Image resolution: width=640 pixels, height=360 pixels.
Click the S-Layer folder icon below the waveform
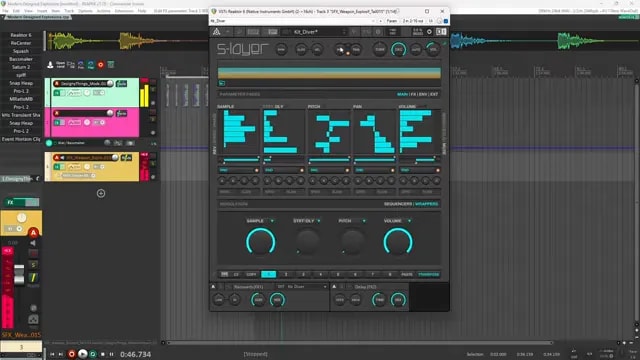click(x=222, y=83)
